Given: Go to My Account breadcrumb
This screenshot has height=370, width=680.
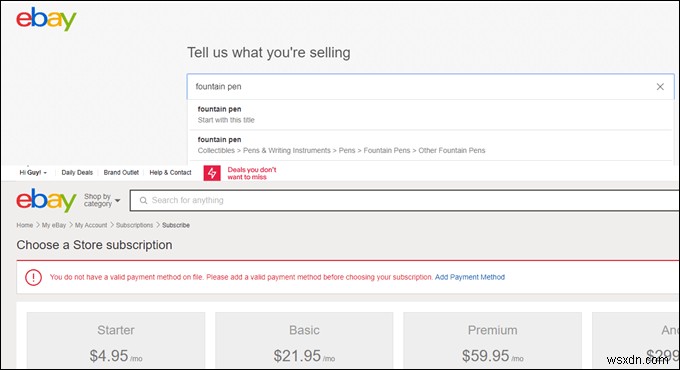Looking at the screenshot, I should (91, 225).
